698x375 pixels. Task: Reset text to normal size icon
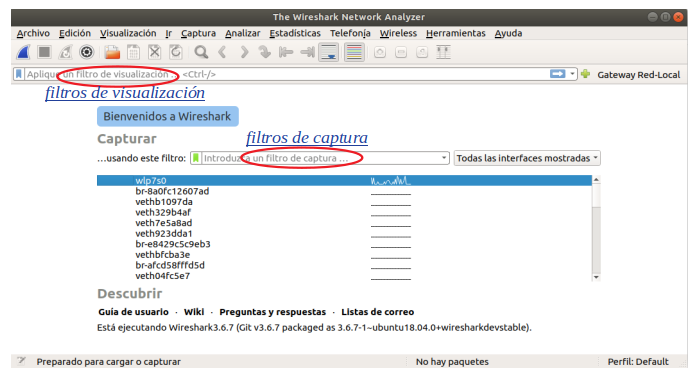(422, 53)
